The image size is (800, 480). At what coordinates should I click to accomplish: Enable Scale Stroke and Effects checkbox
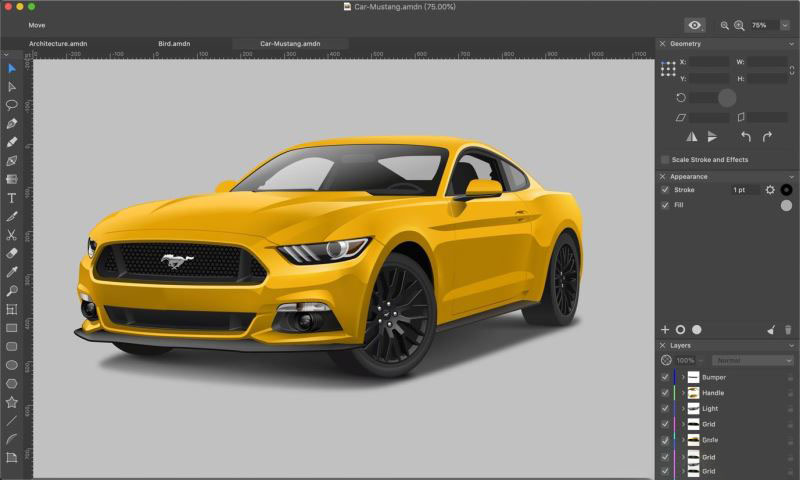[665, 160]
